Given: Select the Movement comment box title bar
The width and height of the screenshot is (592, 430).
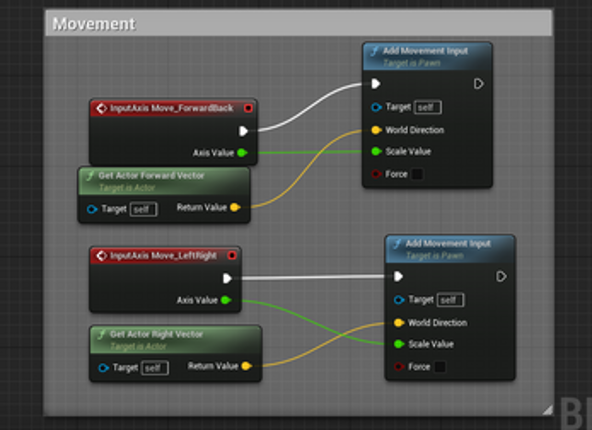Looking at the screenshot, I should 299,23.
